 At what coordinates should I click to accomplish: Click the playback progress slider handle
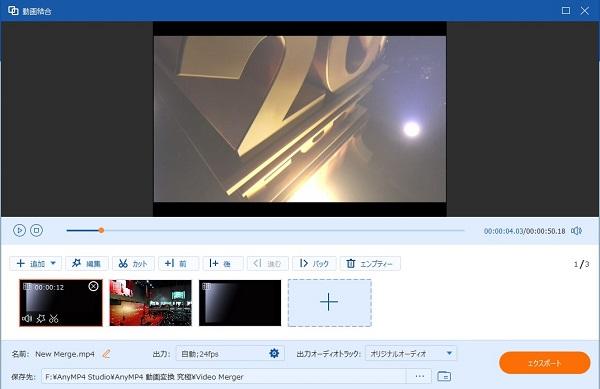[101, 230]
